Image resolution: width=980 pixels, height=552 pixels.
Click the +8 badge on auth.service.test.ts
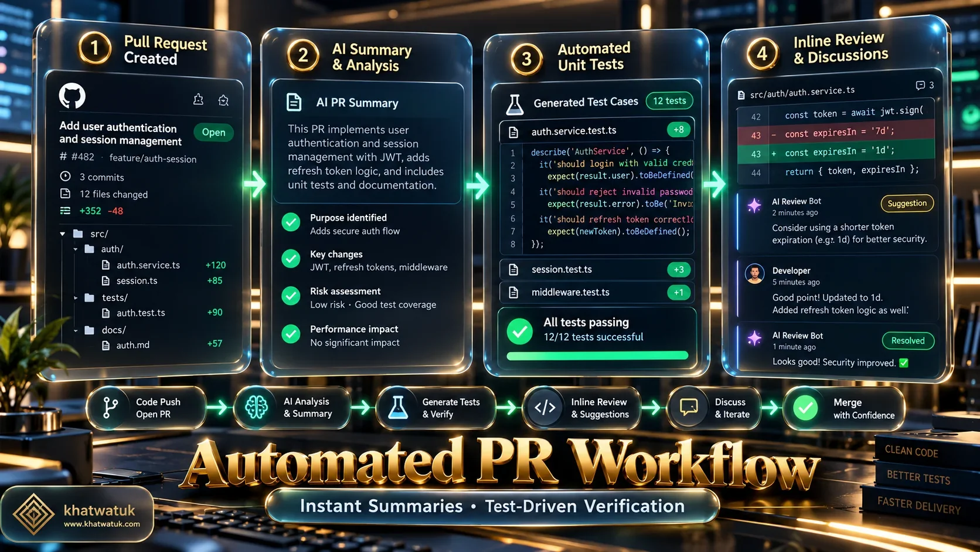coord(678,130)
